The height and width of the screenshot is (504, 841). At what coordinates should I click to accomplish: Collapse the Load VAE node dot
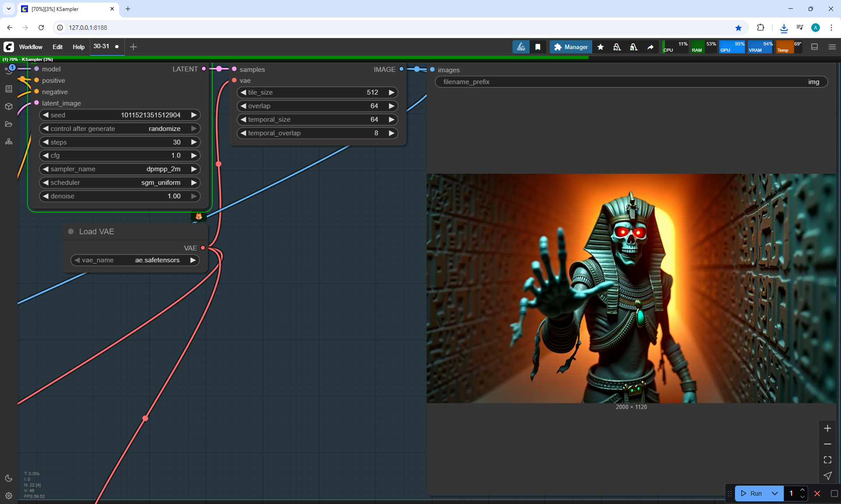coord(71,232)
